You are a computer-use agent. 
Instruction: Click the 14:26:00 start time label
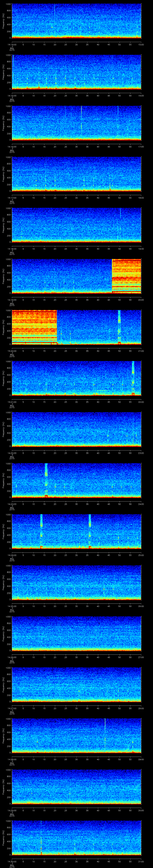pos(12,657)
